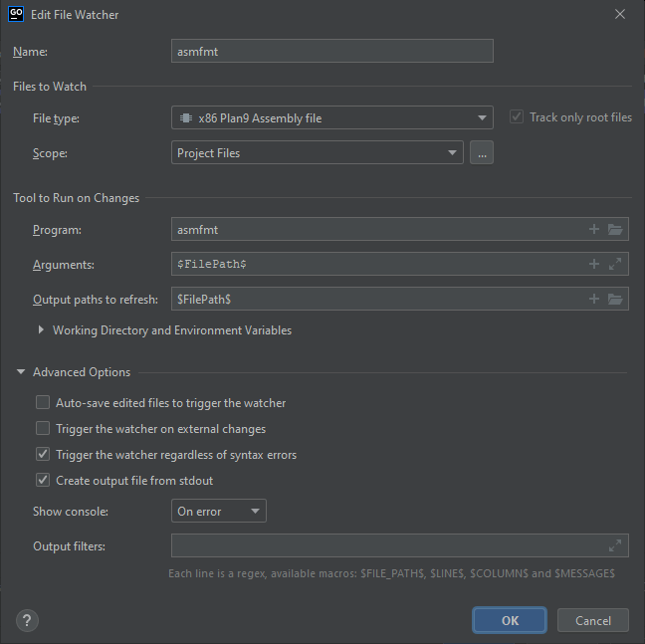This screenshot has width=645, height=644.
Task: Enable auto-save edited files to trigger watcher
Action: [43, 402]
